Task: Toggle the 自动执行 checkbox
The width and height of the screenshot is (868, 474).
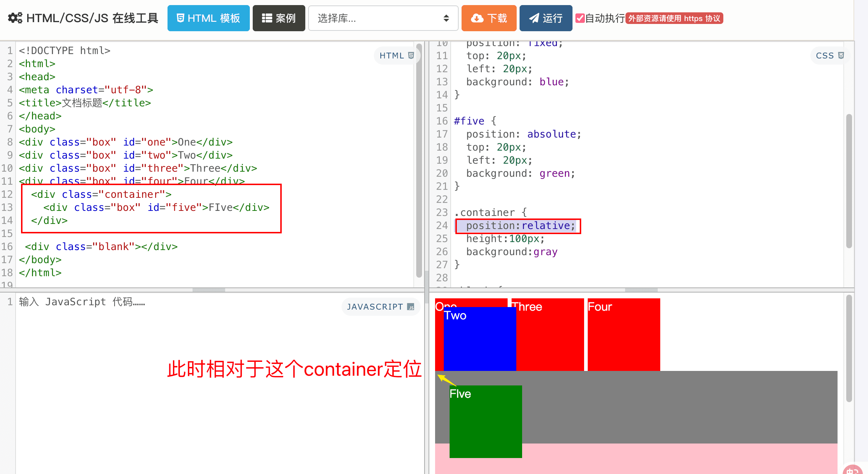Action: pyautogui.click(x=580, y=18)
